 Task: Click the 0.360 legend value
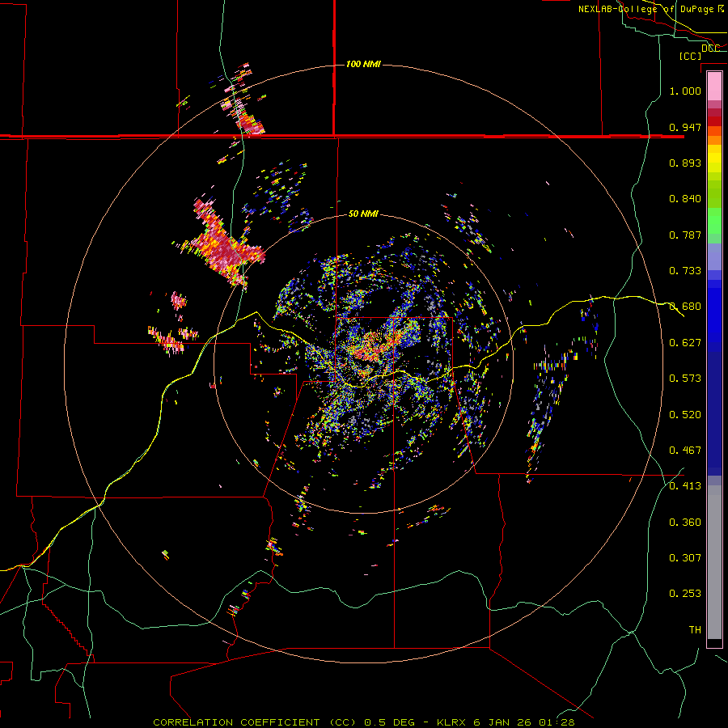coord(685,523)
